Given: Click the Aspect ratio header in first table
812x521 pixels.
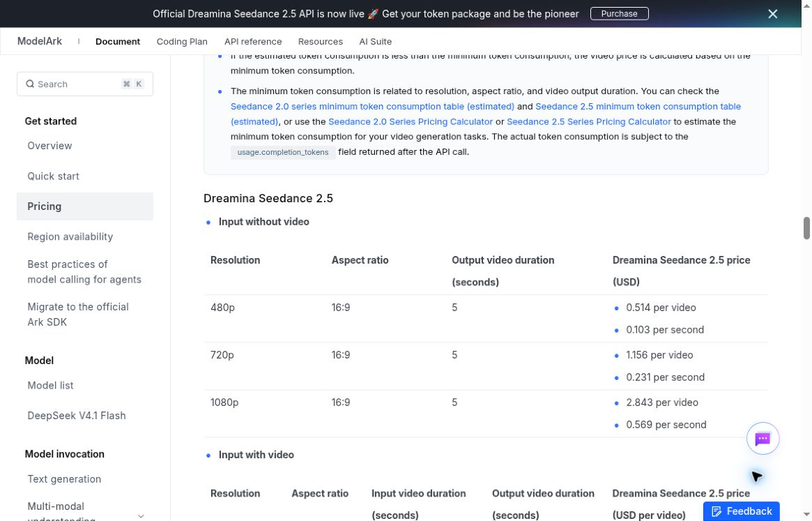Looking at the screenshot, I should [x=360, y=260].
